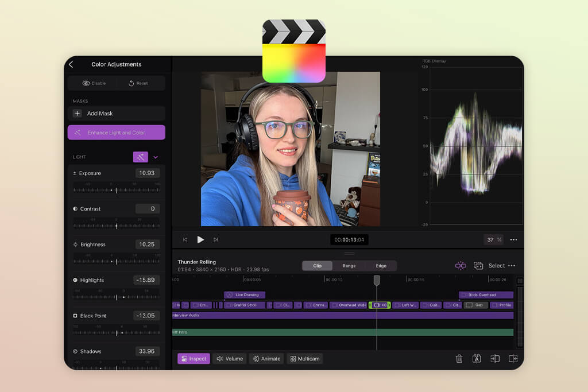588x392 pixels.
Task: Jump to next frame button
Action: [216, 239]
